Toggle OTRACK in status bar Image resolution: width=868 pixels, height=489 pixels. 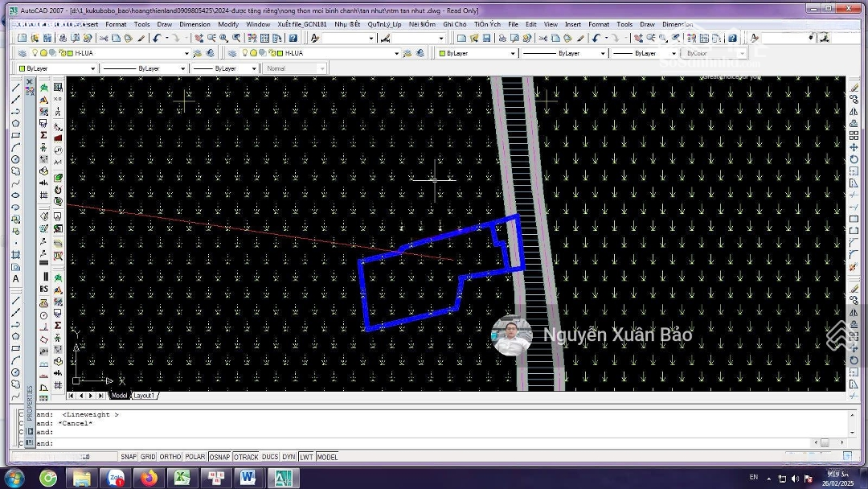point(246,457)
